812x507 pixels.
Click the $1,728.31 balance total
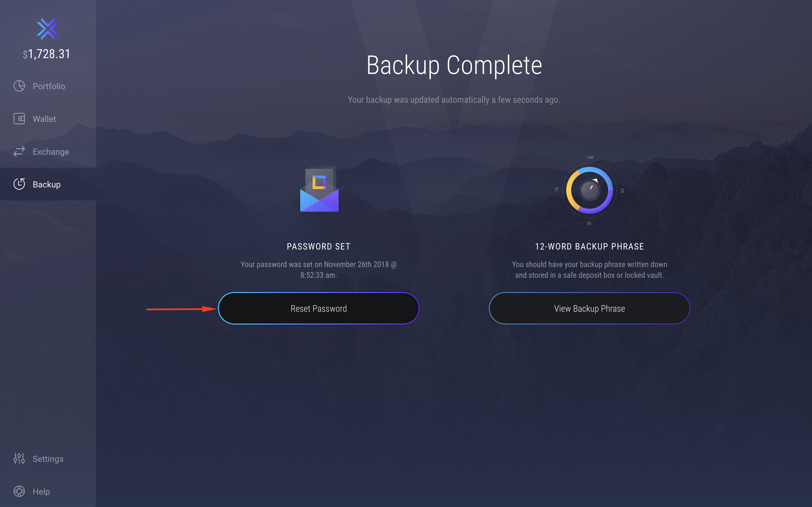pos(47,54)
